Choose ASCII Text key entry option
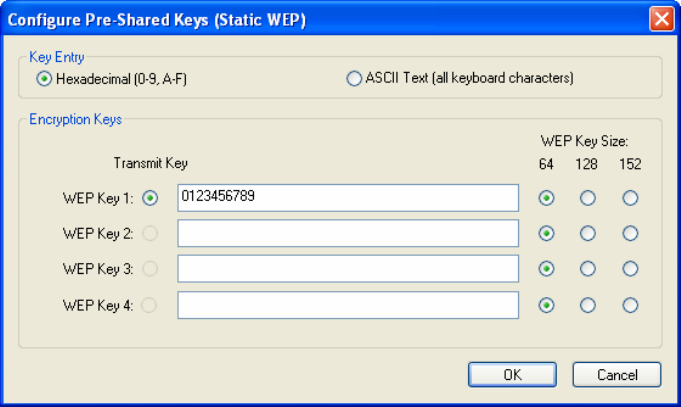 point(354,79)
